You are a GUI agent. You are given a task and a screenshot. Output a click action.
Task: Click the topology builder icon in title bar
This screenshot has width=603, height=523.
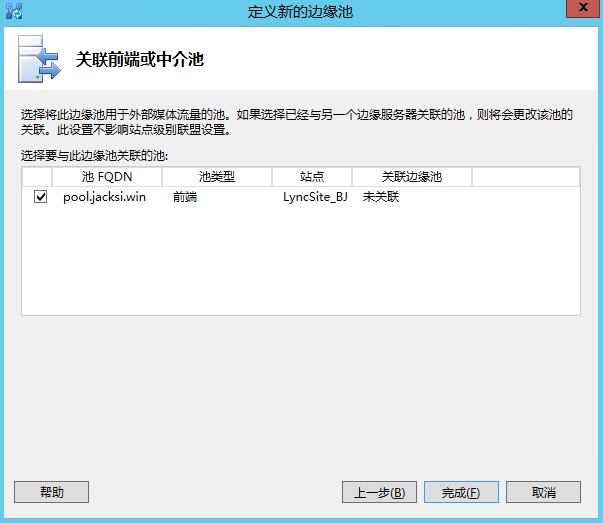click(14, 11)
